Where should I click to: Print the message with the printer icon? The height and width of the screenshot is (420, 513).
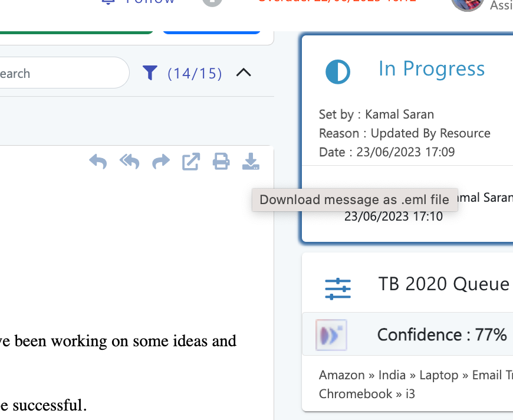221,161
